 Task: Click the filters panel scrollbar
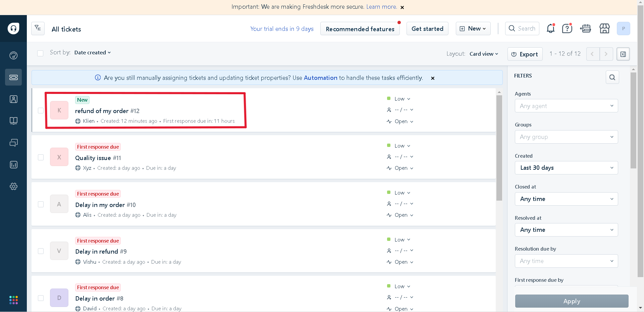coord(633,121)
